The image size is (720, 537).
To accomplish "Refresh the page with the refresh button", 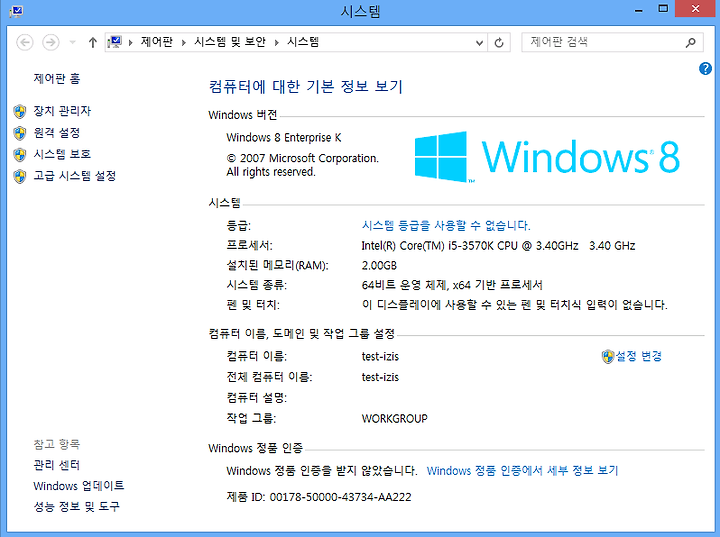I will (x=499, y=43).
